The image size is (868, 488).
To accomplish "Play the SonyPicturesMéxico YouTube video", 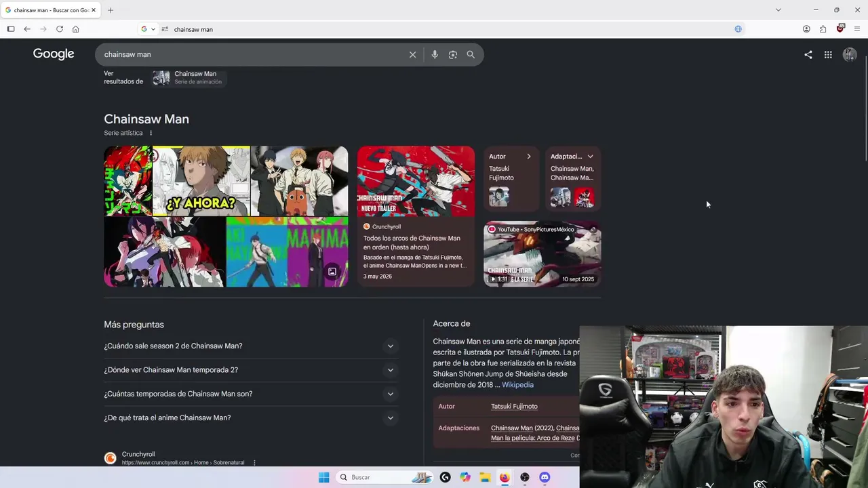I will point(542,254).
